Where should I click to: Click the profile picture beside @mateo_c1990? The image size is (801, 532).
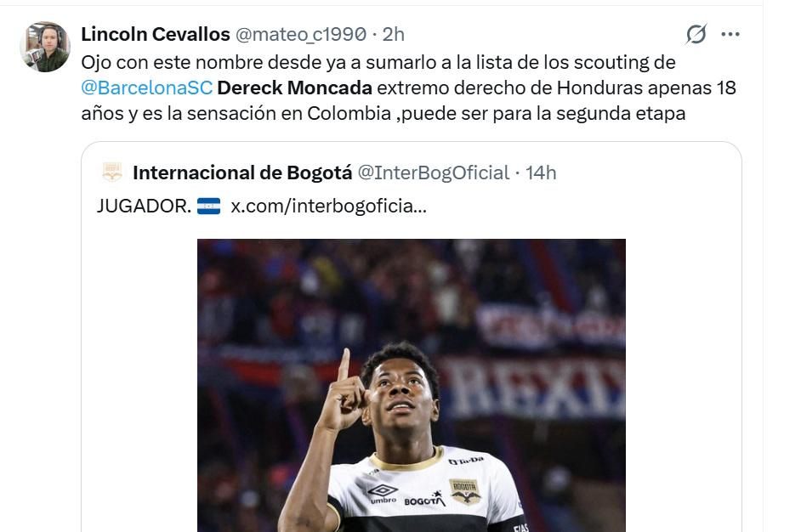click(x=45, y=39)
